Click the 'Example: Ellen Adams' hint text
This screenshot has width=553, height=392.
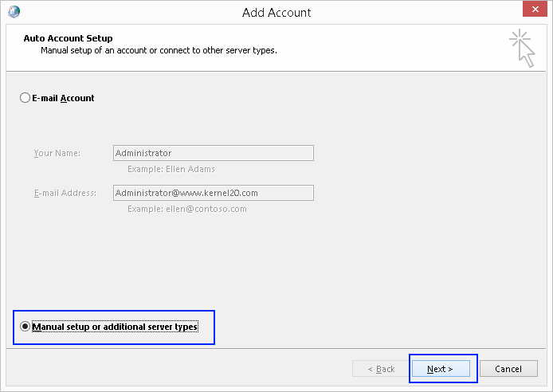coord(171,169)
